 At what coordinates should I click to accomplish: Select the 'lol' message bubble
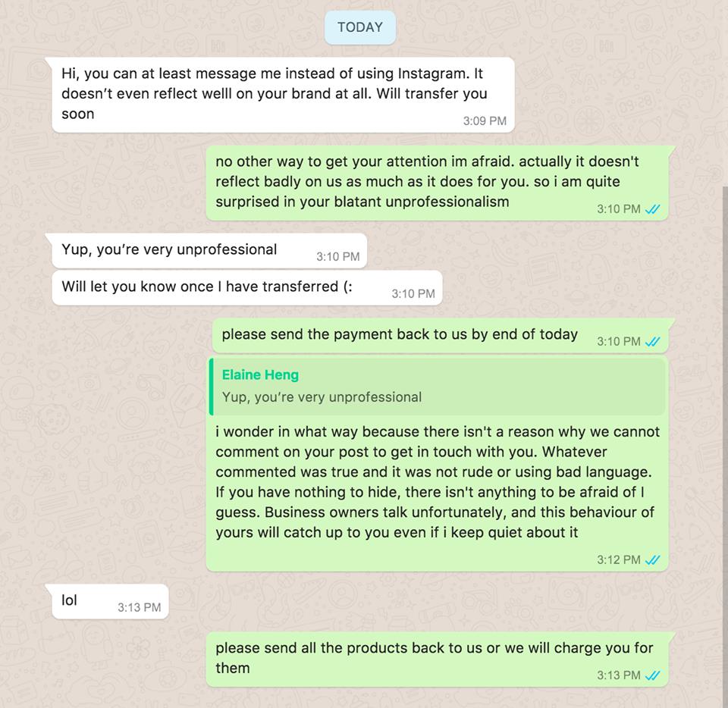110,601
